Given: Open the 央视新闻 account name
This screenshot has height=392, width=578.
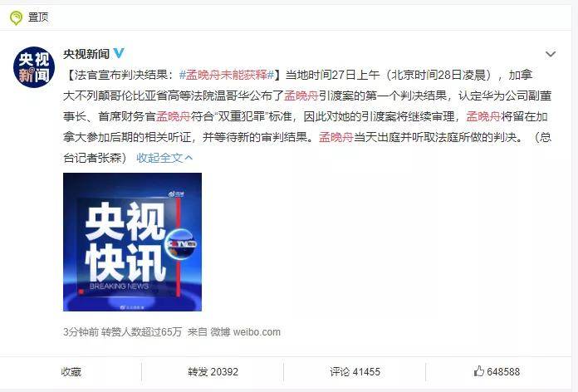Looking at the screenshot, I should (x=86, y=54).
